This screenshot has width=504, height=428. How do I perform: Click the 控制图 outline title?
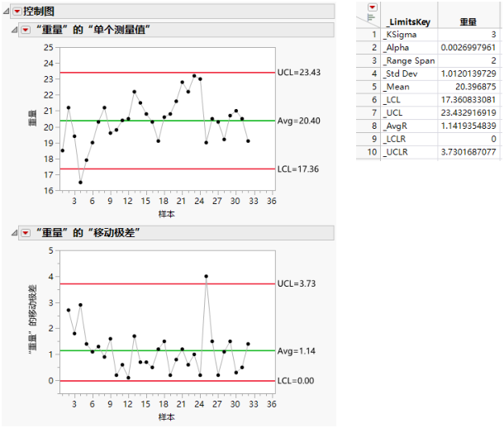[x=39, y=12]
